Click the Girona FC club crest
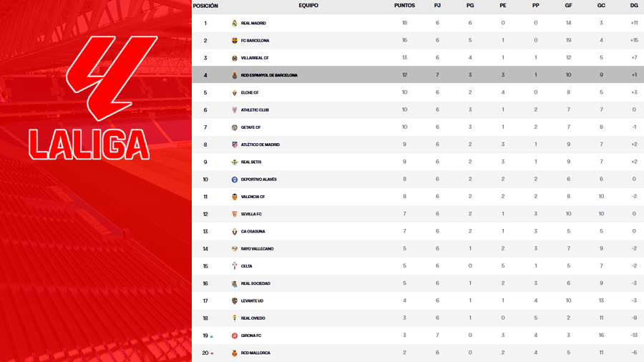The width and height of the screenshot is (644, 362). (x=235, y=336)
